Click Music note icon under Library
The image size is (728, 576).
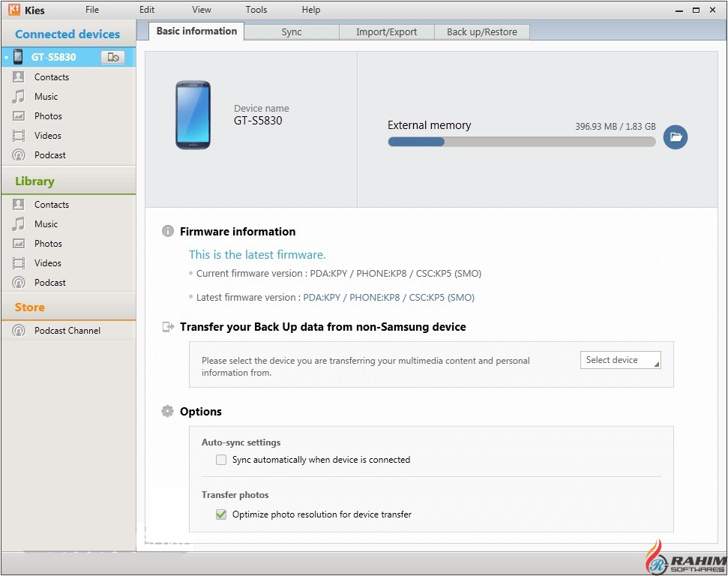tap(19, 223)
